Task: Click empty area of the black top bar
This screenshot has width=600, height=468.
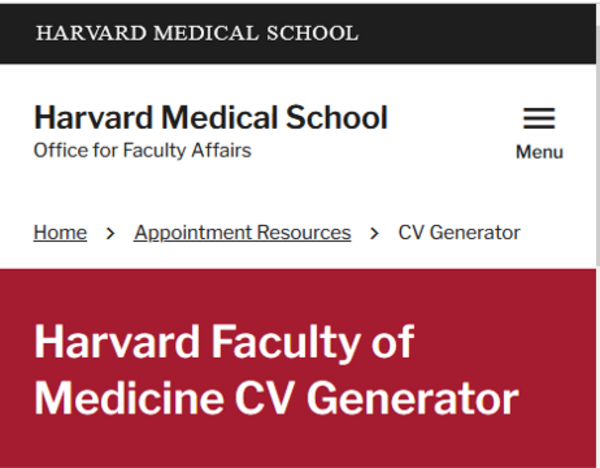Action: point(480,33)
